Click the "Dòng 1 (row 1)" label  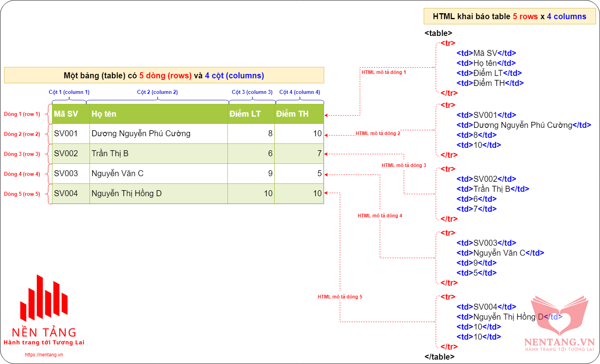22,114
